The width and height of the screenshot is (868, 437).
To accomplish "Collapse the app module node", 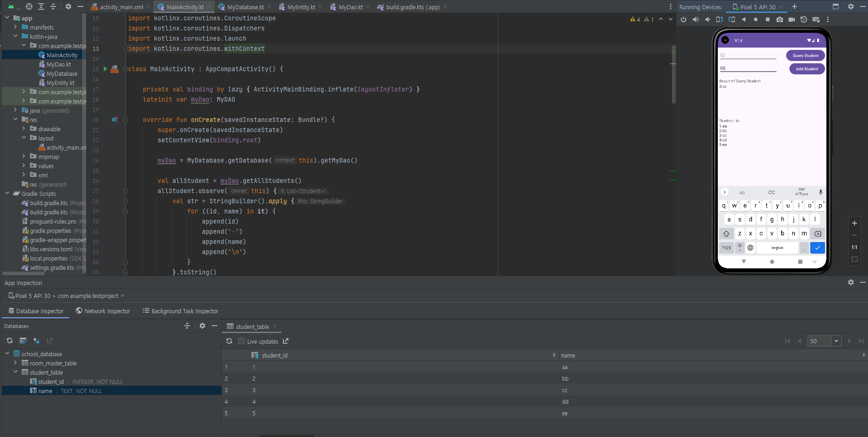I will click(x=7, y=18).
